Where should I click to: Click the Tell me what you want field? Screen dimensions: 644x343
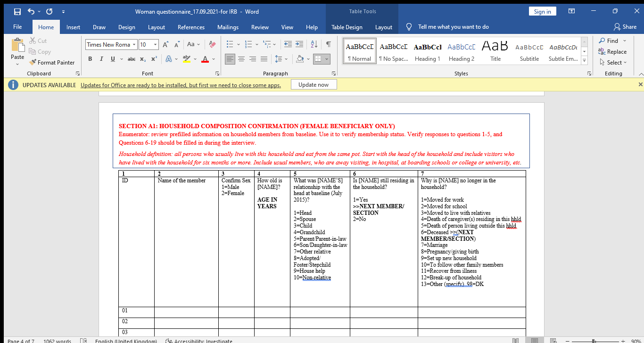[x=453, y=27]
